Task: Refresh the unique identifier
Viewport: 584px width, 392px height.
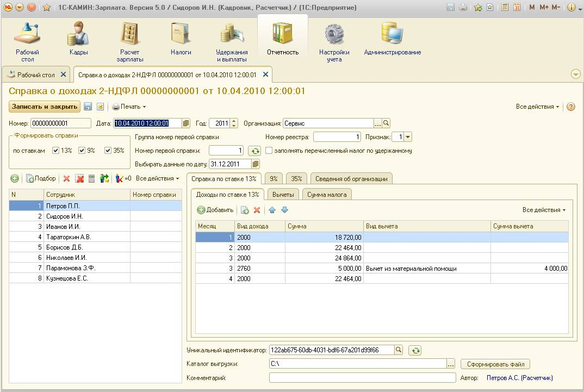Action: 414,351
